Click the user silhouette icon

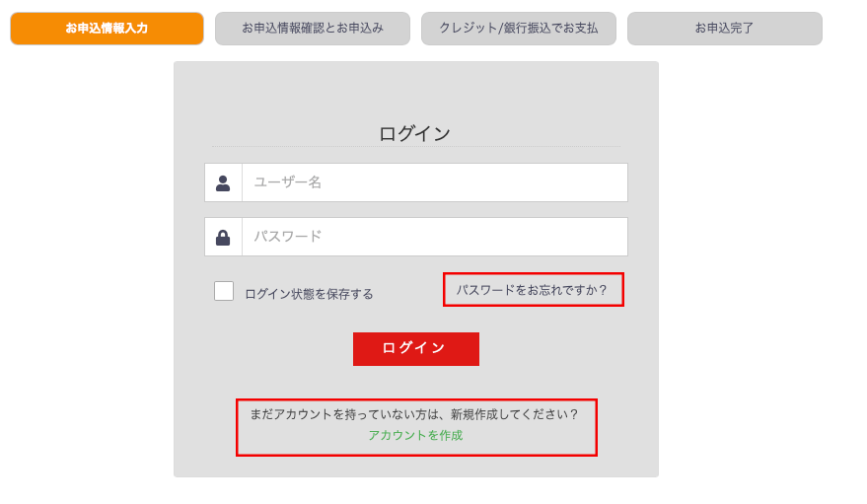pyautogui.click(x=223, y=182)
